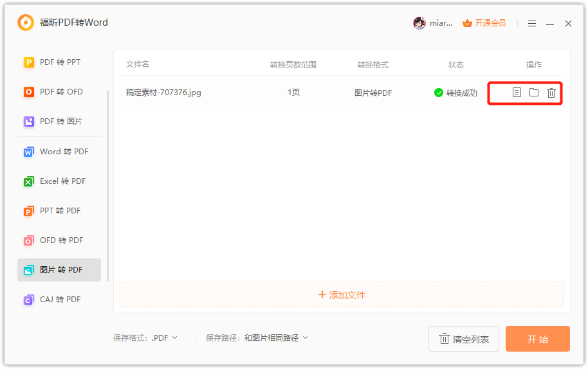Screen dimensions: 588x369
Task: Click the sidebar vertical scrollbar
Action: pos(107,186)
